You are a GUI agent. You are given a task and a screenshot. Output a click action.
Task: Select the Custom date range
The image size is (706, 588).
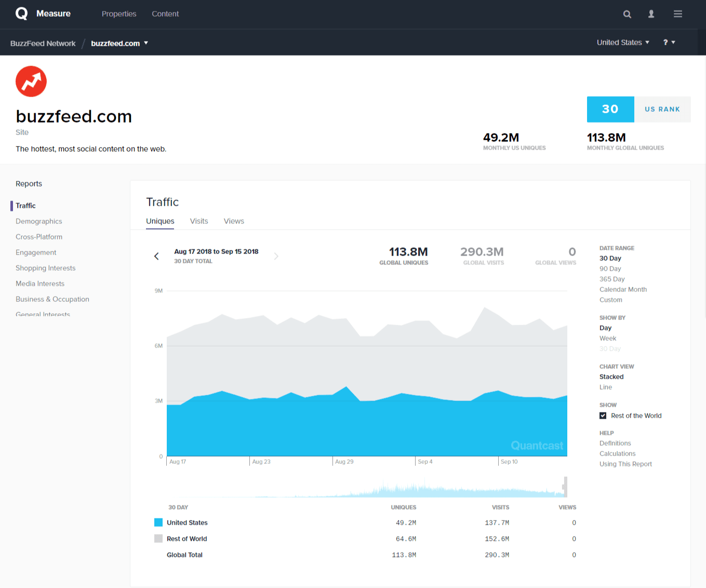point(611,300)
